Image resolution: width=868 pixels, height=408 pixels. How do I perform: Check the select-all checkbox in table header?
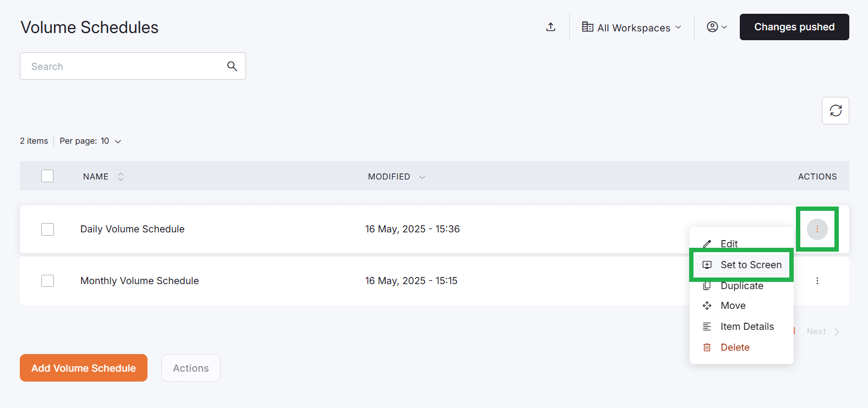point(47,176)
